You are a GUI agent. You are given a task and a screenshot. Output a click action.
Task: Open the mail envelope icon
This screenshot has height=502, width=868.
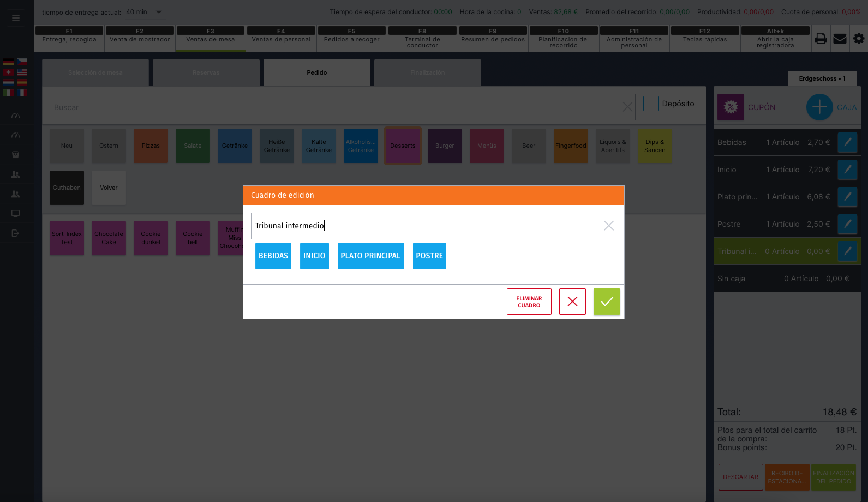tap(840, 39)
